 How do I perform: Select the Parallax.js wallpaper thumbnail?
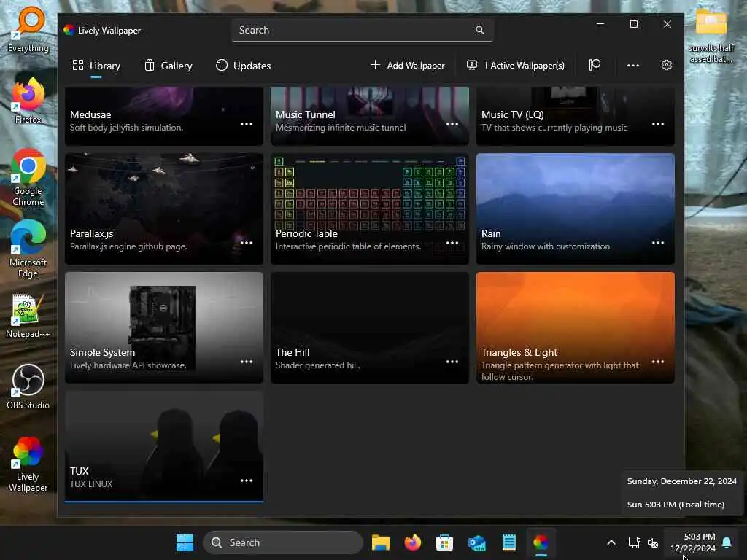[164, 209]
